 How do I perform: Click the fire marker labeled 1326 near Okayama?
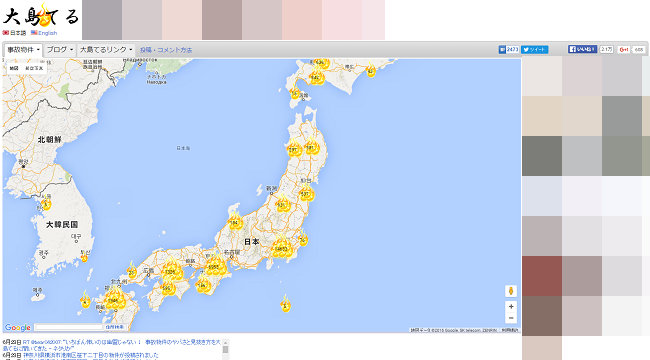[x=171, y=270]
